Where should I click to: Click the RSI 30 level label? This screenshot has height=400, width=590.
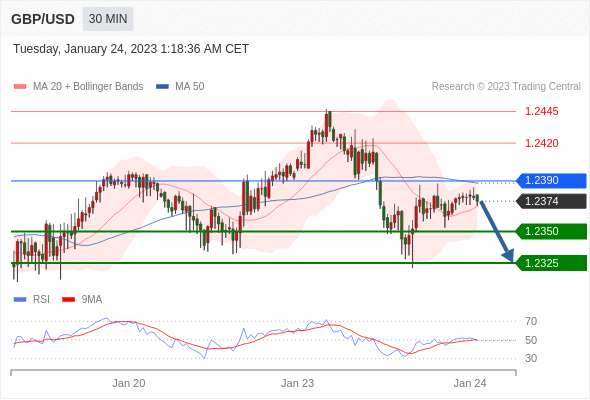click(531, 358)
